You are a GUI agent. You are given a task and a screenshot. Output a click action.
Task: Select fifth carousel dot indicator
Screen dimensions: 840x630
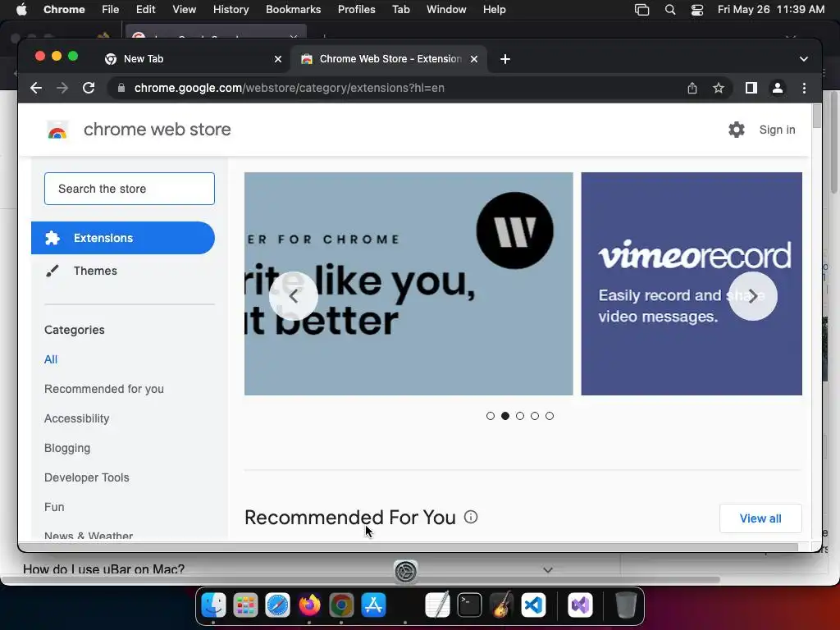tap(550, 416)
